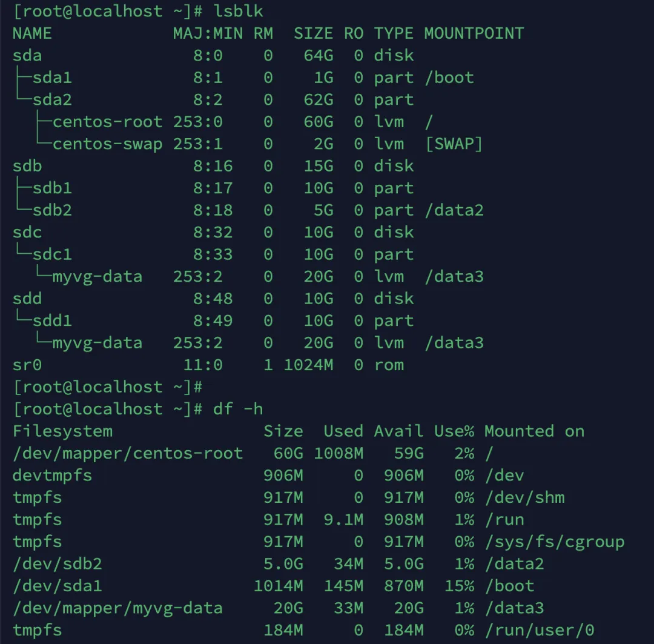Click the /run/user/0 mount path
This screenshot has width=654, height=644.
click(539, 630)
